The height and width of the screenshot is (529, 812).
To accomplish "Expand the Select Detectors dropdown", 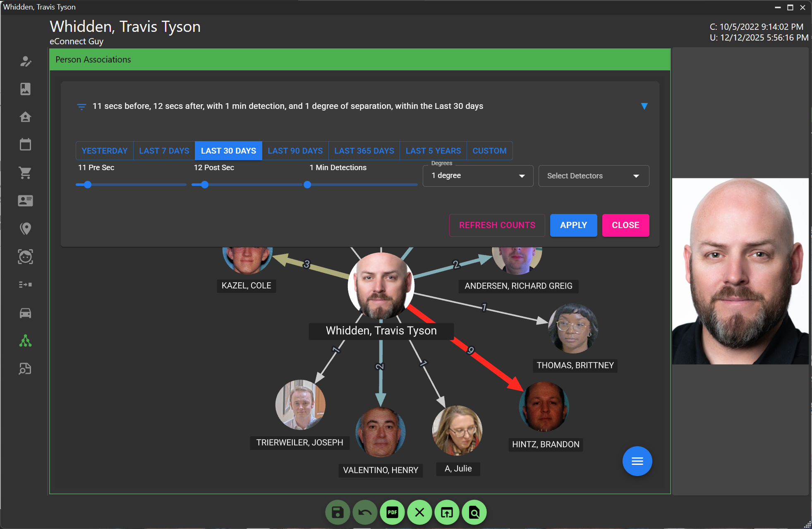I will coord(594,176).
